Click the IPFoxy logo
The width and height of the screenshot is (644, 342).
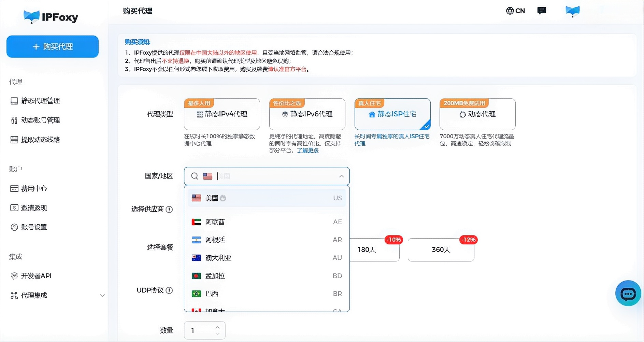51,16
